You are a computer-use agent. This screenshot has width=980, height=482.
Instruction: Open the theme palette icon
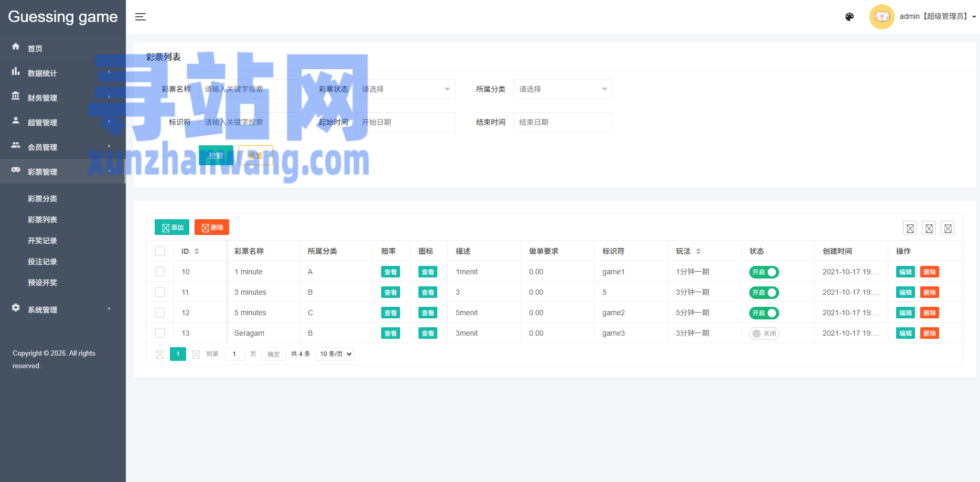coord(849,17)
